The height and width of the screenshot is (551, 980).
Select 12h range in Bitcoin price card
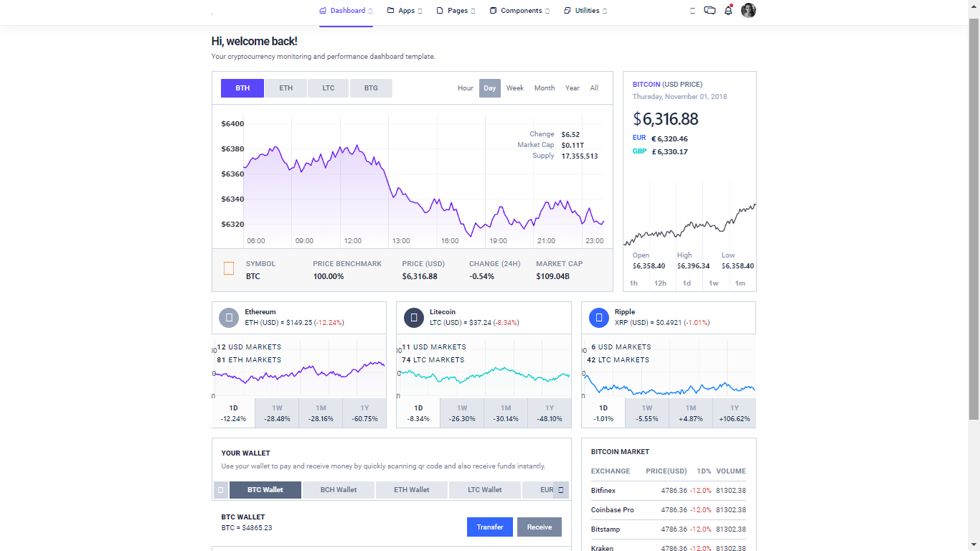tap(660, 283)
